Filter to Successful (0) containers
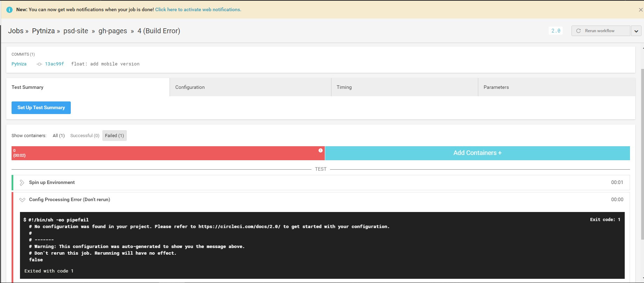 click(x=85, y=136)
